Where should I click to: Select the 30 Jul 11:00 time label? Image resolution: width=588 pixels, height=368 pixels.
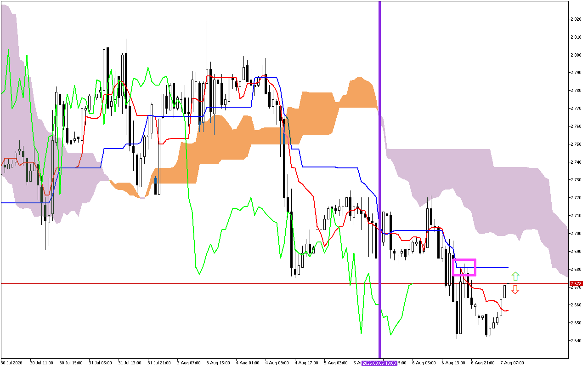(41, 363)
